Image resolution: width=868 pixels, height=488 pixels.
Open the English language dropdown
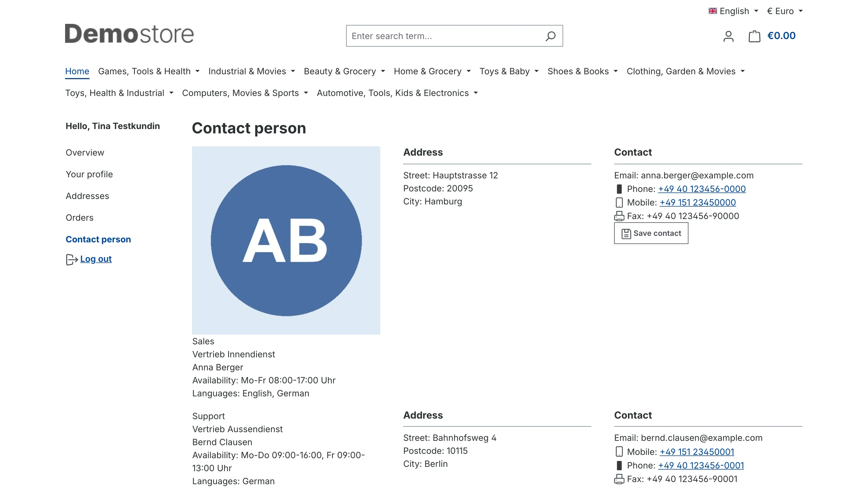pos(733,11)
